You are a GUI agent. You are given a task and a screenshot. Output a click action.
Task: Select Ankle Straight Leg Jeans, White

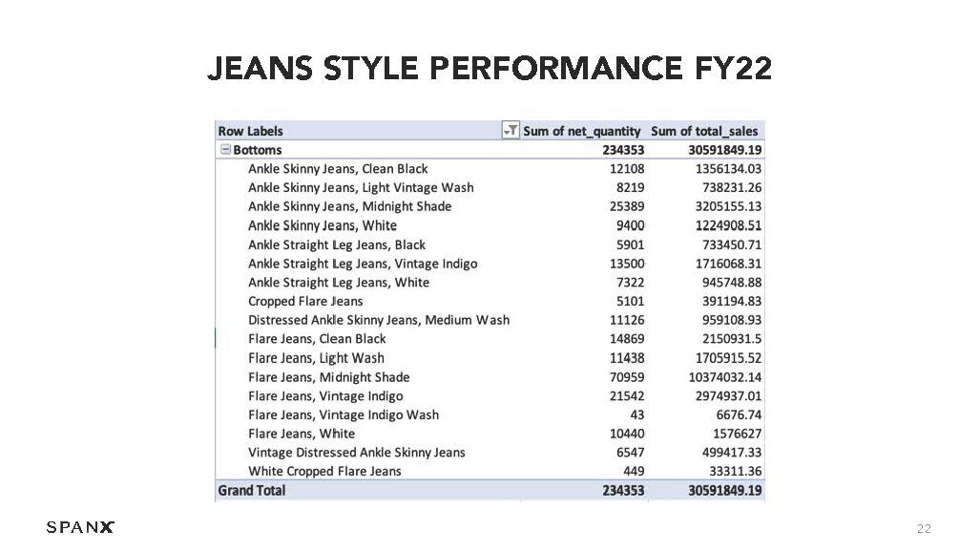coord(338,283)
